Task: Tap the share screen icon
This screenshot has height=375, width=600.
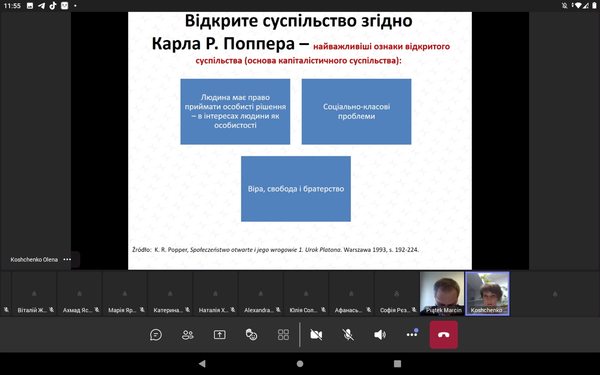Action: 219,335
